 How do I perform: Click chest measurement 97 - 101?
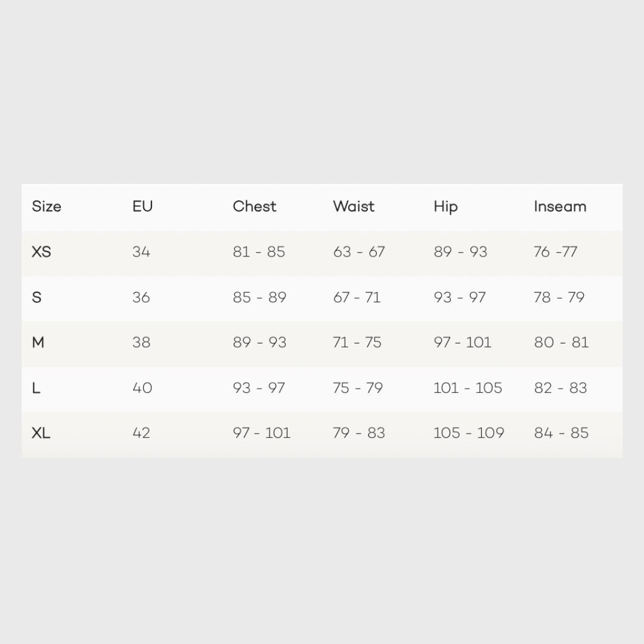click(261, 433)
